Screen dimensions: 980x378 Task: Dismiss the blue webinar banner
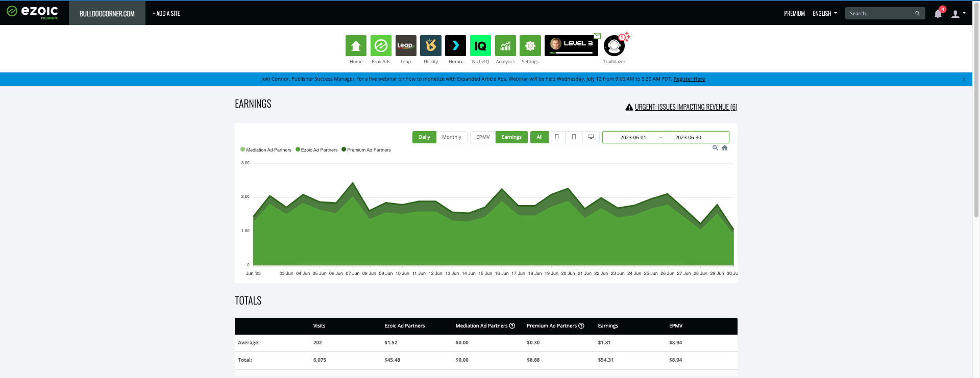[x=964, y=79]
